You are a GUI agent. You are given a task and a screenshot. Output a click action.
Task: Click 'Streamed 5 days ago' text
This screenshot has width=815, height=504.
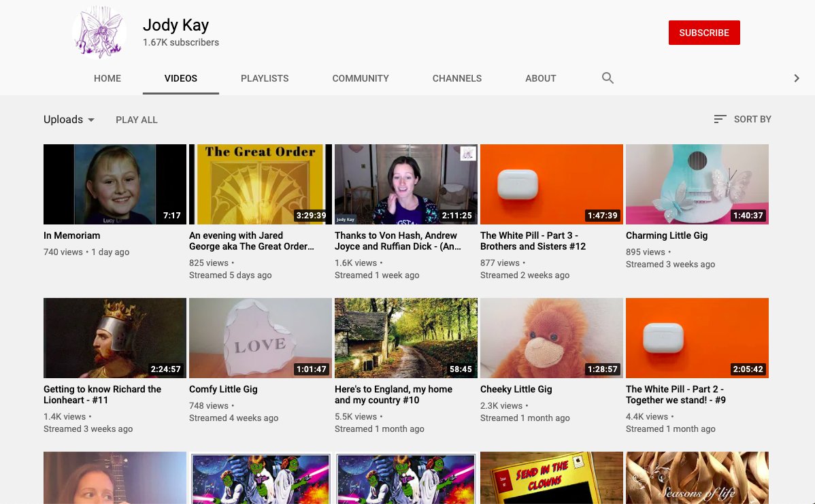230,275
